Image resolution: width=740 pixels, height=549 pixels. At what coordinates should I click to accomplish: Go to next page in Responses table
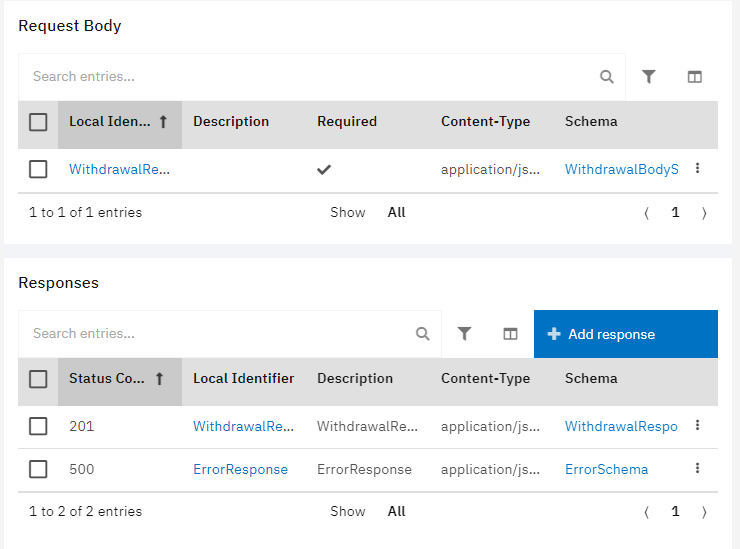(704, 512)
